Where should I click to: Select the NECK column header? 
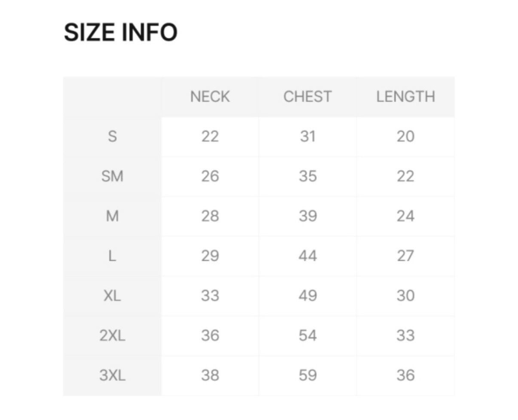tap(210, 97)
